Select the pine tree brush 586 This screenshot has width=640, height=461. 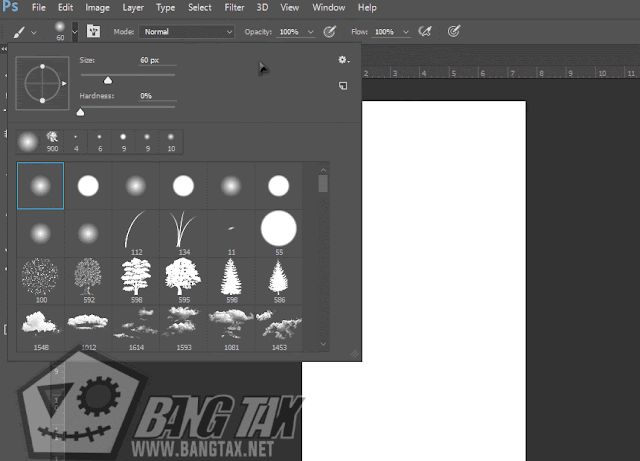click(x=279, y=281)
